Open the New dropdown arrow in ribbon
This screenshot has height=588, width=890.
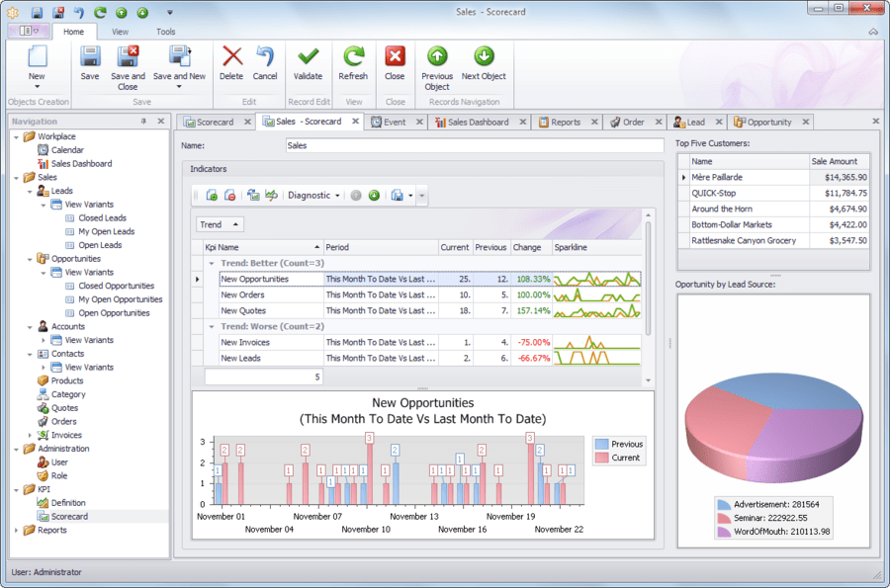click(37, 87)
